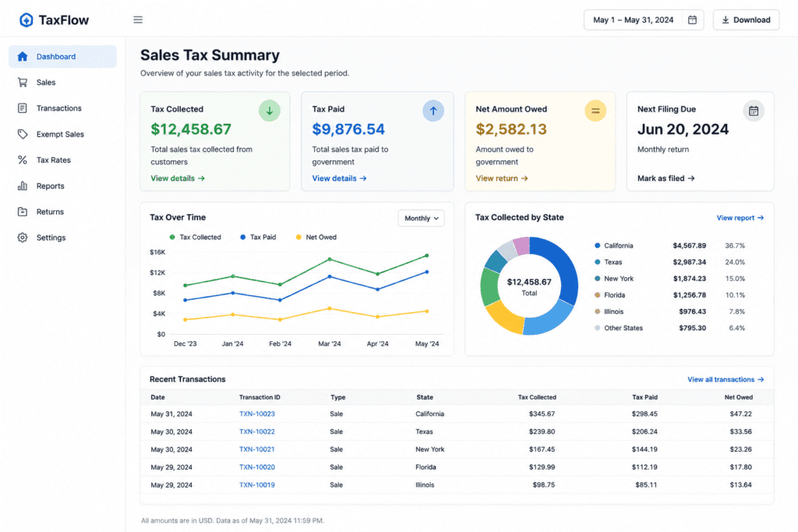Click the $345.67 tax collected cell
This screenshot has height=532, width=798.
pos(542,414)
